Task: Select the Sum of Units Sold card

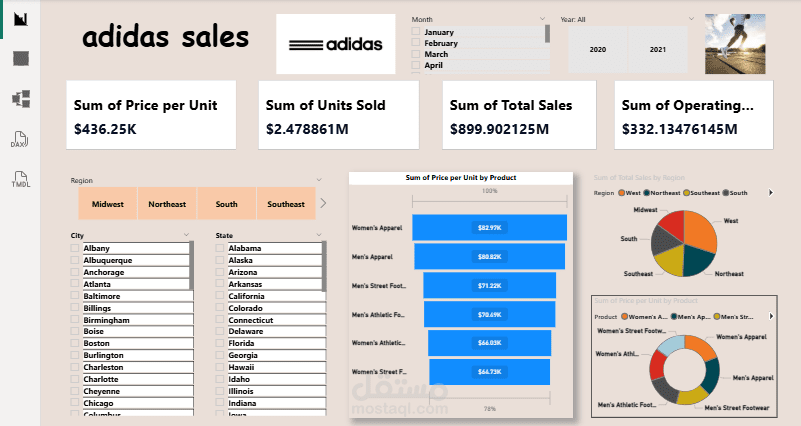Action: (339, 115)
